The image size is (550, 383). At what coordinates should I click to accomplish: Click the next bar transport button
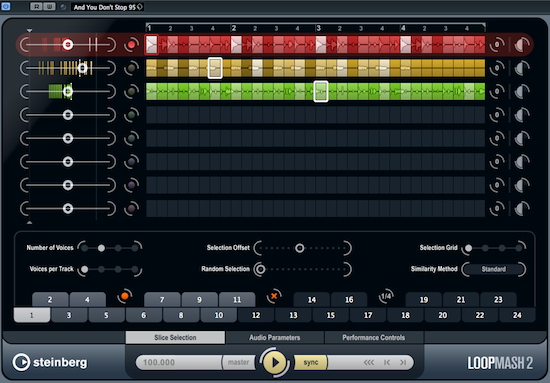click(403, 362)
